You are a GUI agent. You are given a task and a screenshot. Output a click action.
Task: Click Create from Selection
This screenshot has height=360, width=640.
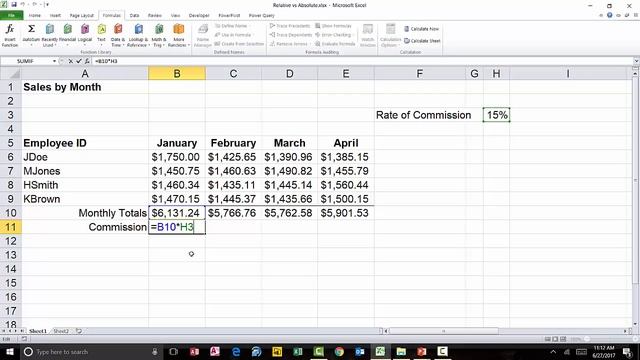[239, 44]
